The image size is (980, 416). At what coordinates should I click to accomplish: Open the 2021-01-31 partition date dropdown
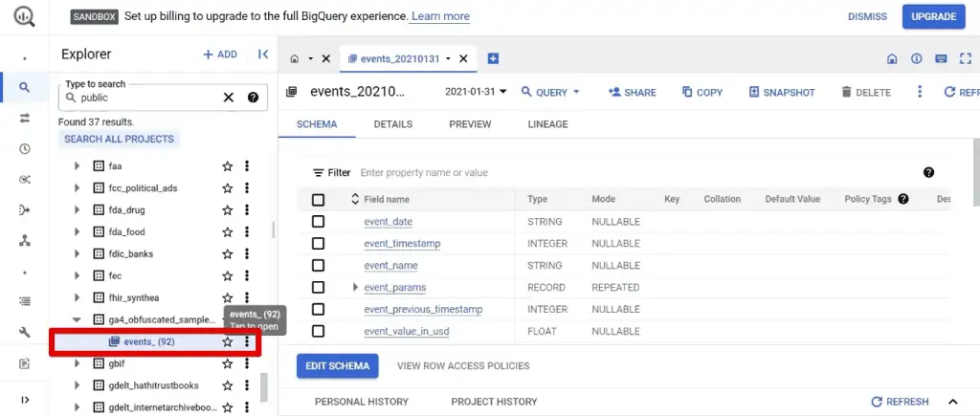point(476,92)
